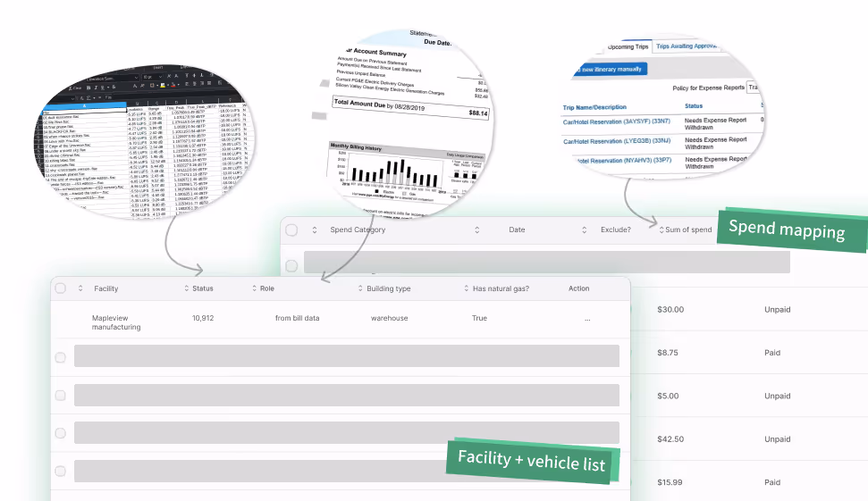Click Date column header in Spend mapping
Viewport: 868px width, 501px height.
(x=517, y=230)
